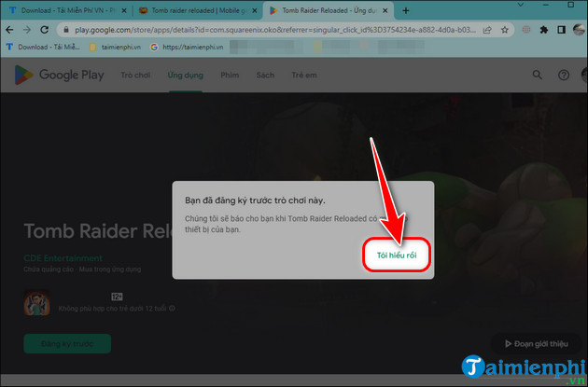
Task: Click the Google Play search icon
Action: (x=537, y=76)
